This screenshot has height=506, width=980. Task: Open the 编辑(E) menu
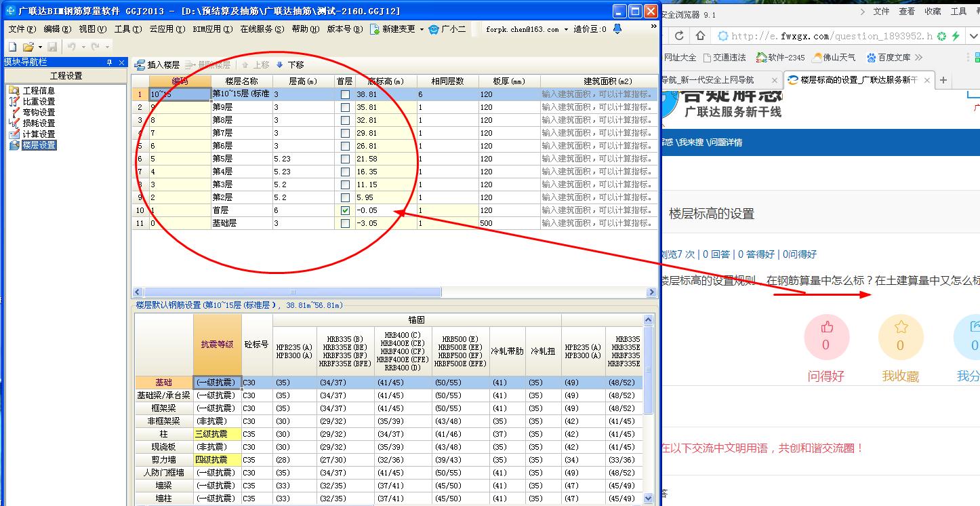pyautogui.click(x=57, y=29)
